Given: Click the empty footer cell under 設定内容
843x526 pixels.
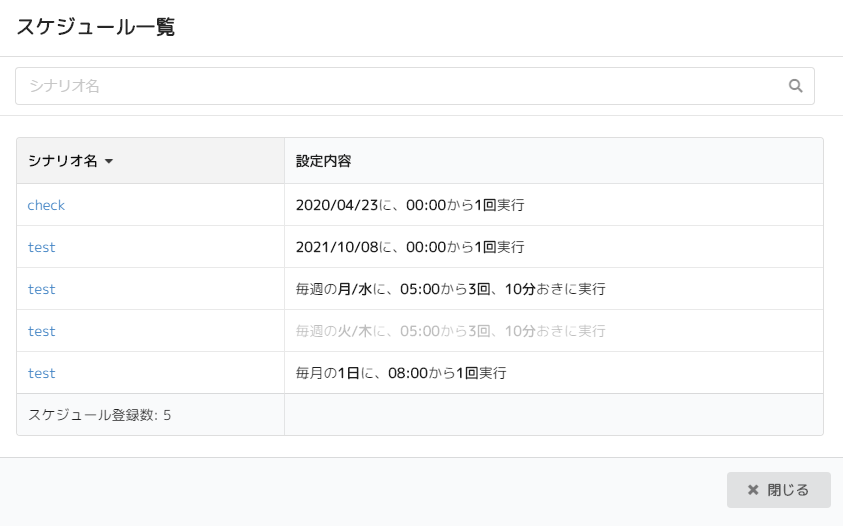Looking at the screenshot, I should click(x=553, y=415).
